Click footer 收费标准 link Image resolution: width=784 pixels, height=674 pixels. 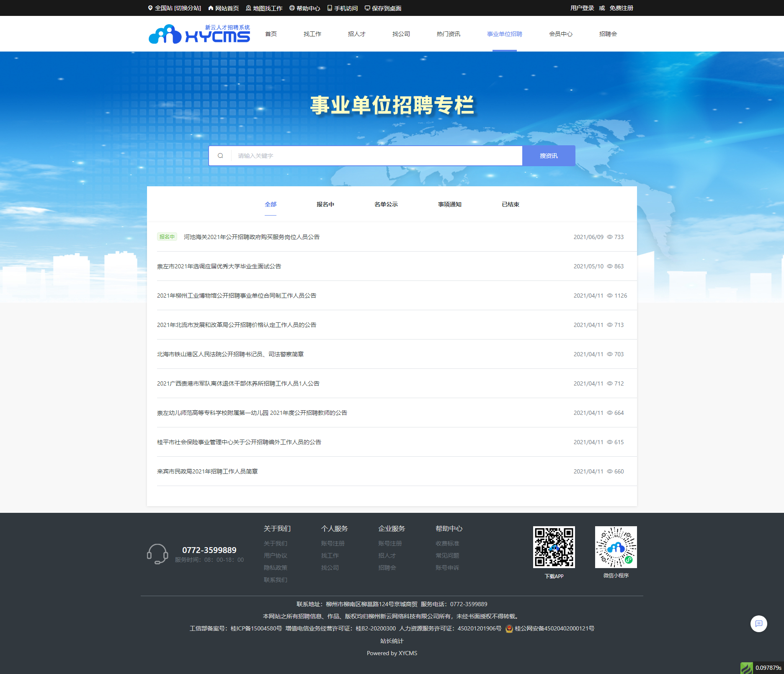point(447,543)
